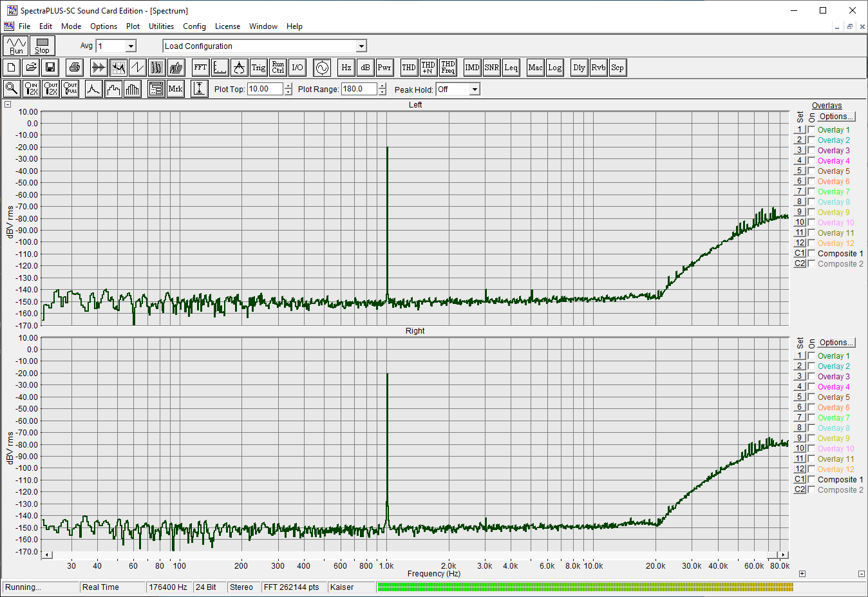Open Run Ctrl toolbar button
This screenshot has width=868, height=597.
tap(278, 68)
